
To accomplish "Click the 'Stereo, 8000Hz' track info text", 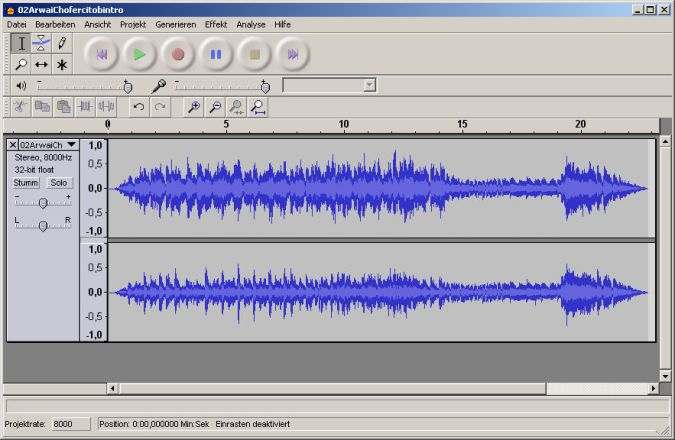I will pos(43,158).
